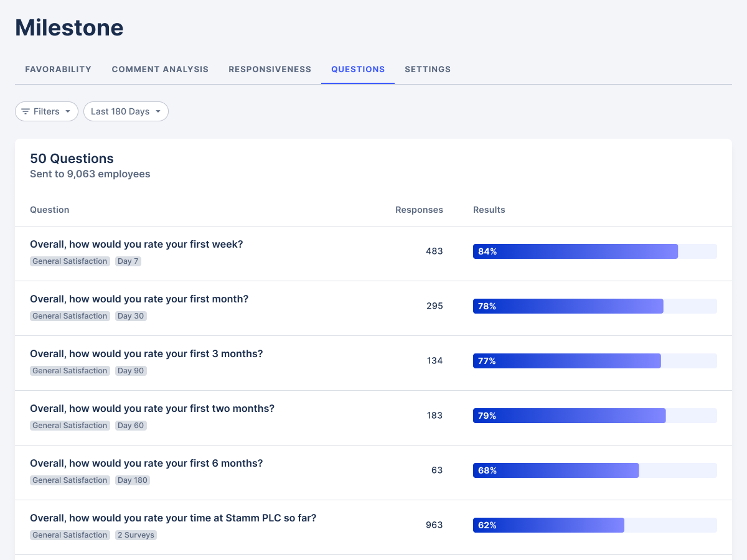Viewport: 747px width, 560px height.
Task: Select the Questions tab
Action: pyautogui.click(x=358, y=69)
